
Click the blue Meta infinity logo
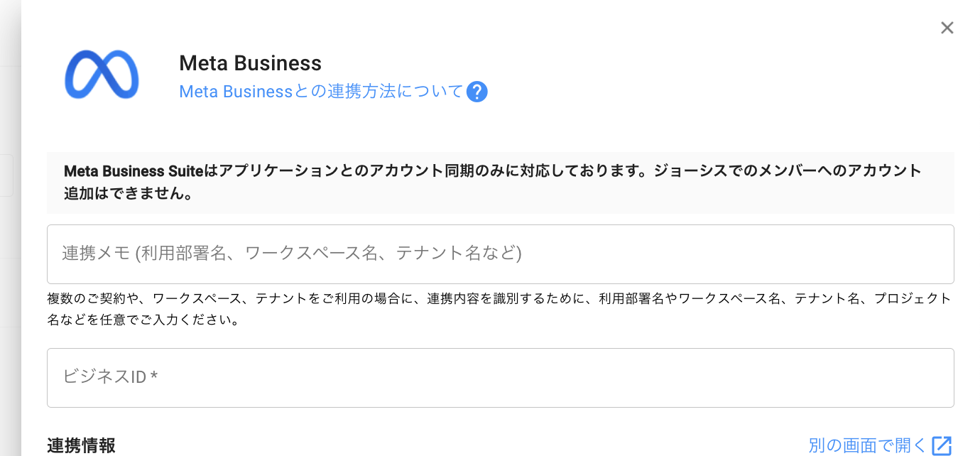(x=102, y=75)
